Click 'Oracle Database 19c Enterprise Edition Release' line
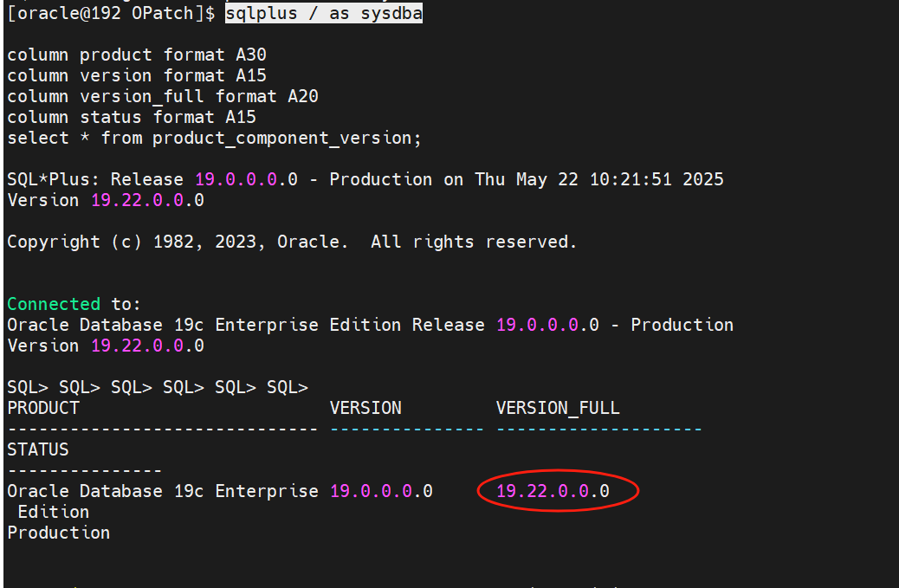 [x=370, y=325]
